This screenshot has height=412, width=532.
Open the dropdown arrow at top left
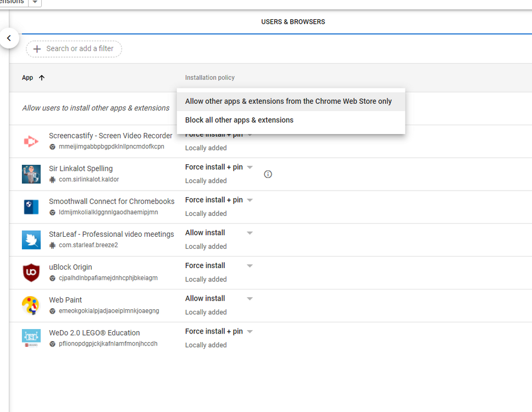35,2
